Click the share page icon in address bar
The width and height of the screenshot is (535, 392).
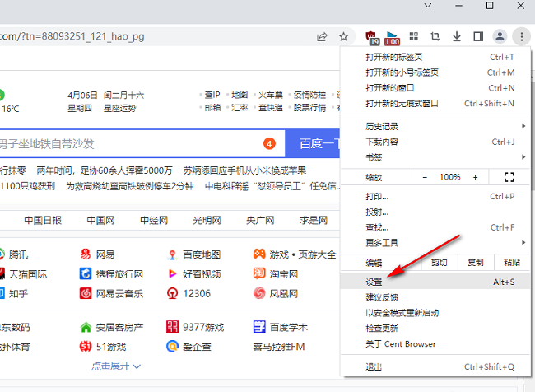(322, 37)
